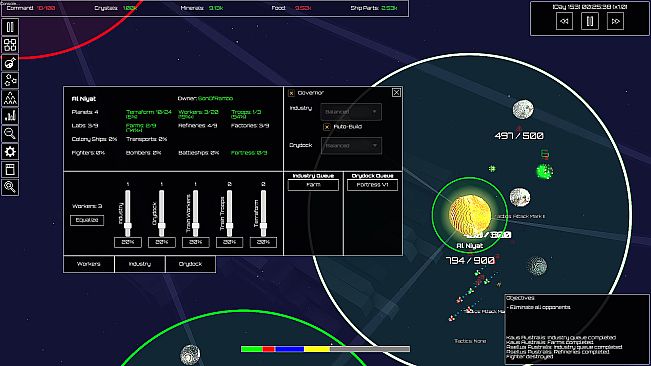Click the 'Refineries 4/9' stat text
The image size is (651, 366).
click(x=197, y=126)
